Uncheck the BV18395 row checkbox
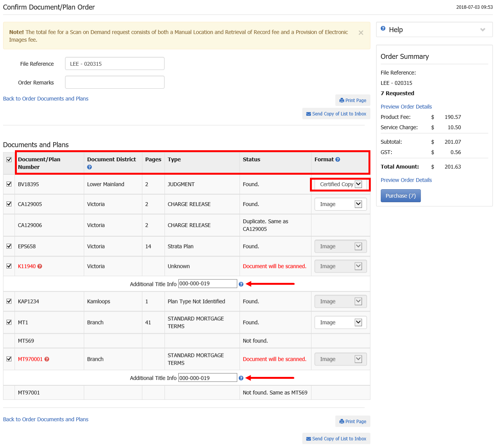Viewport: 494px width, 448px height. coord(9,184)
